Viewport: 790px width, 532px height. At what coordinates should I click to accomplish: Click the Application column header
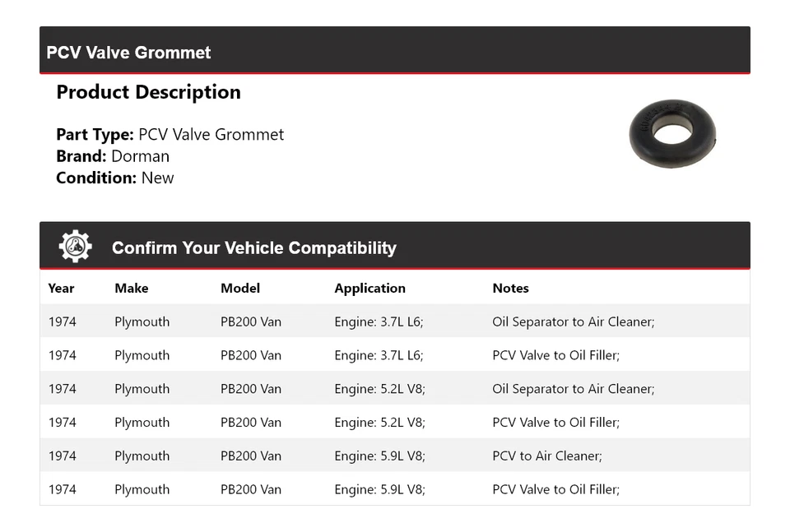[x=369, y=289]
